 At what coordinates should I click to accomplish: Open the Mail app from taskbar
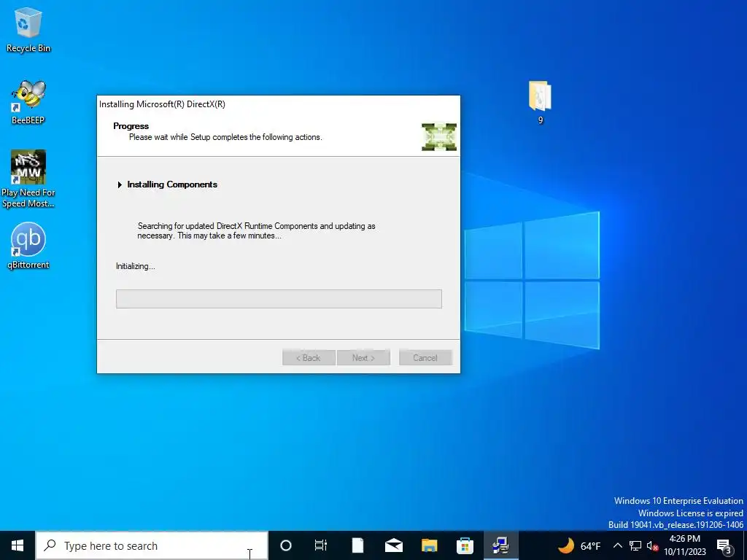(x=393, y=545)
